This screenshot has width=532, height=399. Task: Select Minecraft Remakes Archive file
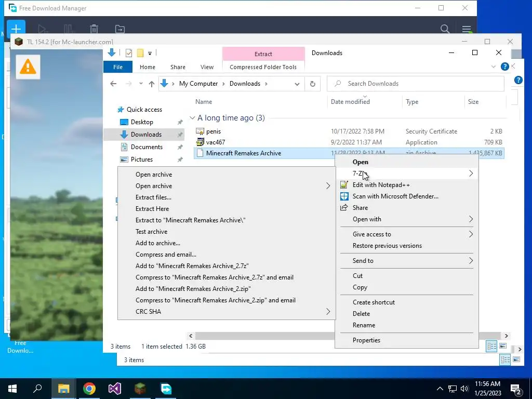pos(244,153)
